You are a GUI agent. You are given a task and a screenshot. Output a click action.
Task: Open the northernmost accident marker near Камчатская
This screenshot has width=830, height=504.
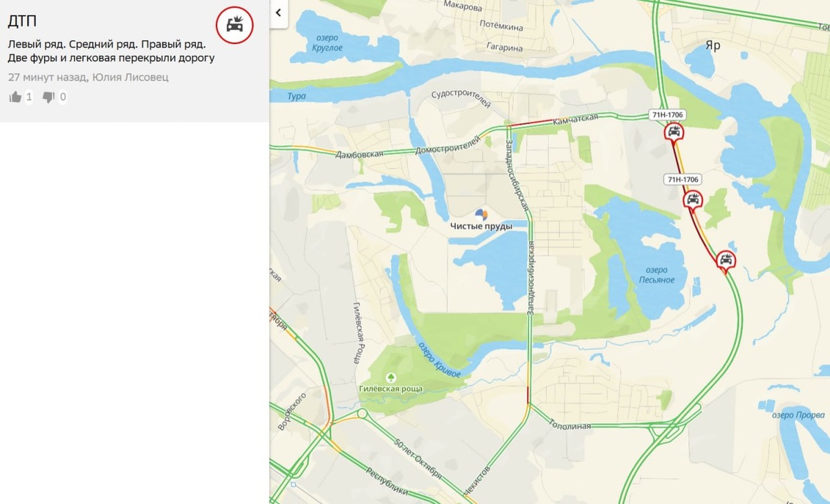coord(674,132)
